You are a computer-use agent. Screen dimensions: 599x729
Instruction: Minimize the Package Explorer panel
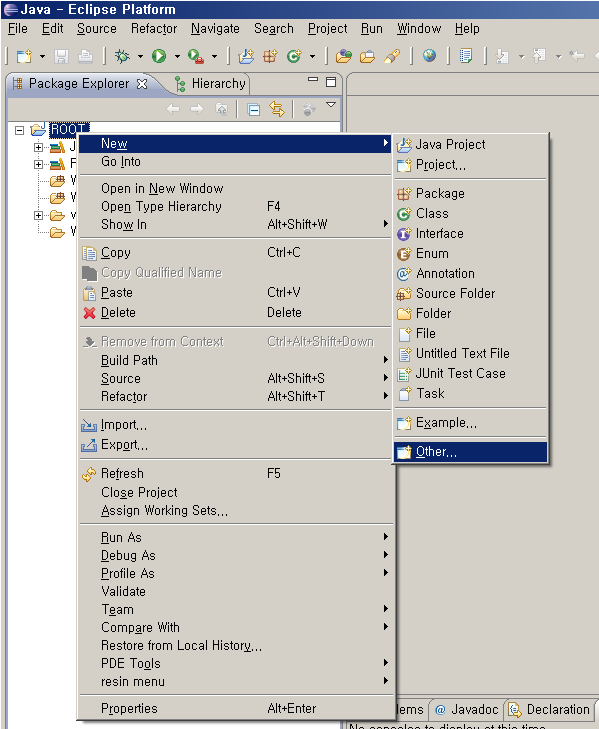[313, 80]
